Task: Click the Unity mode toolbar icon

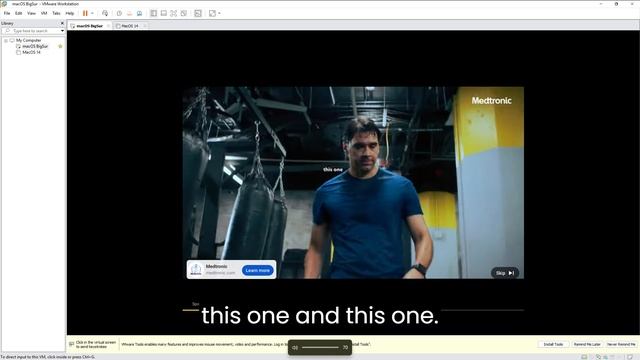Action: [184, 13]
